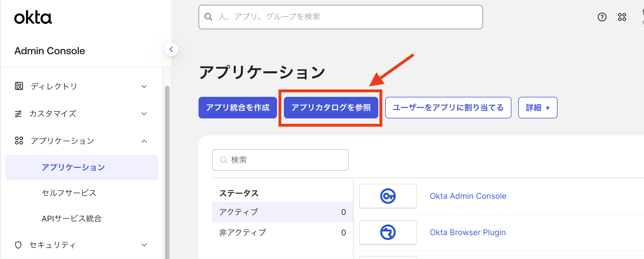The image size is (644, 259).
Task: Click the アプリケーション four-circles sidebar icon
Action: click(x=19, y=141)
